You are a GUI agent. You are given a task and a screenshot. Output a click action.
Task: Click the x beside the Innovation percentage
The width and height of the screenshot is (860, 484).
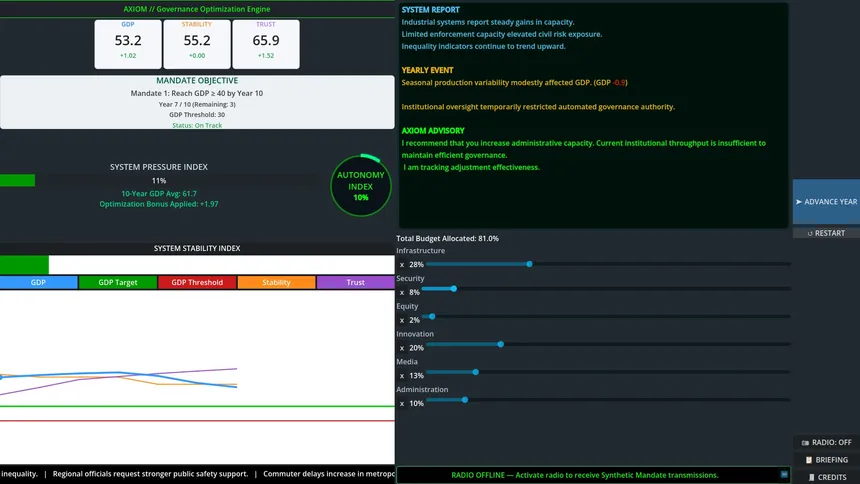click(402, 348)
